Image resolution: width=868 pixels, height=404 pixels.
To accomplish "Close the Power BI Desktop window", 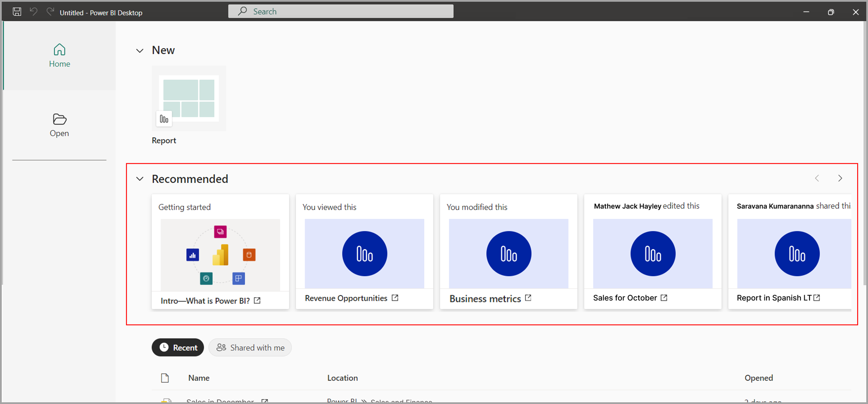I will tap(855, 12).
